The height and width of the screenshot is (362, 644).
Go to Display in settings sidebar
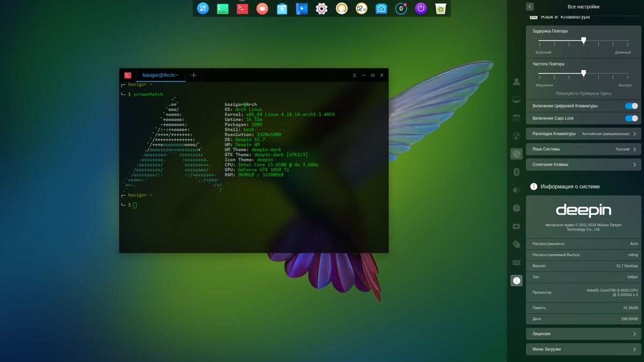(x=516, y=100)
